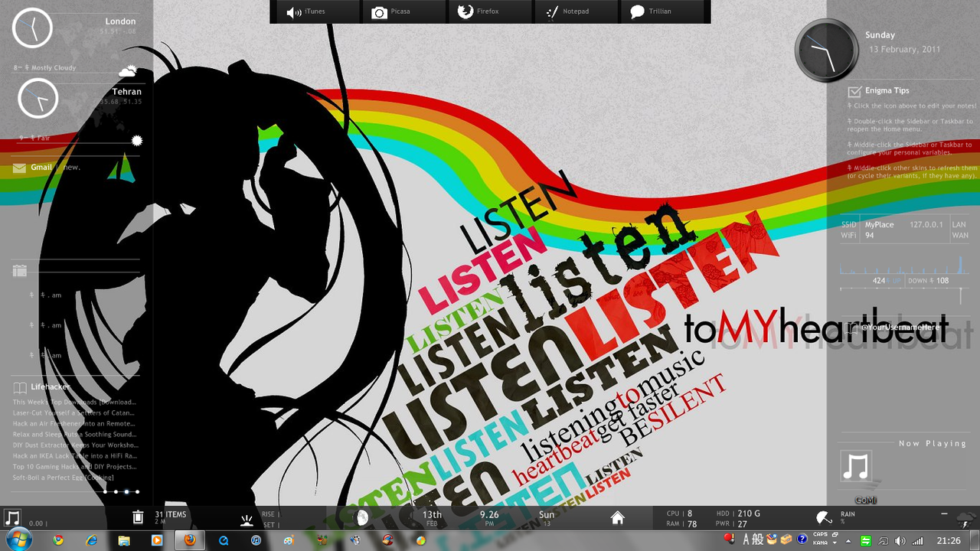Open Internet Explorer from the taskbar

(x=92, y=540)
